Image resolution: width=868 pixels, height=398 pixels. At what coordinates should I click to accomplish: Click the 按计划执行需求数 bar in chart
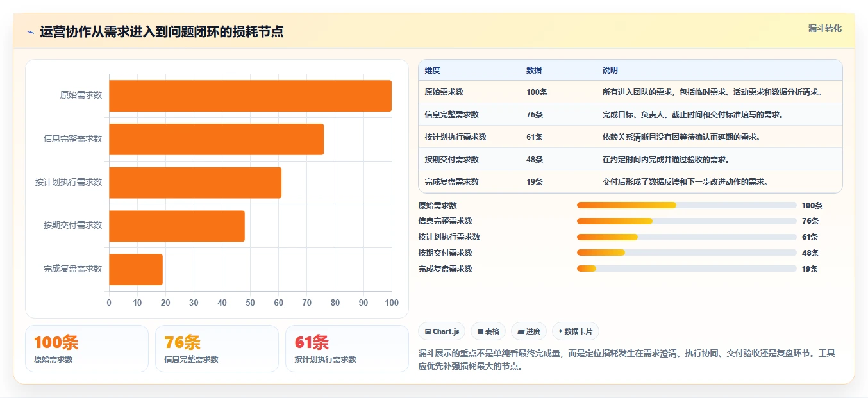(x=195, y=182)
